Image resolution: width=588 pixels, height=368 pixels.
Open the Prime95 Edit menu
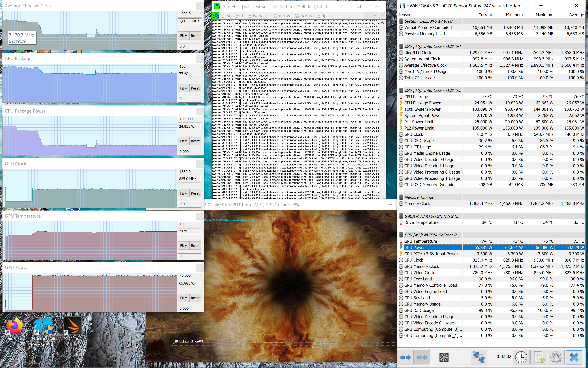(x=239, y=16)
